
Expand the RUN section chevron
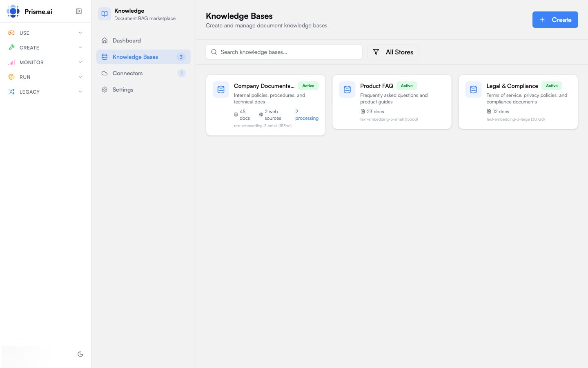tap(80, 77)
